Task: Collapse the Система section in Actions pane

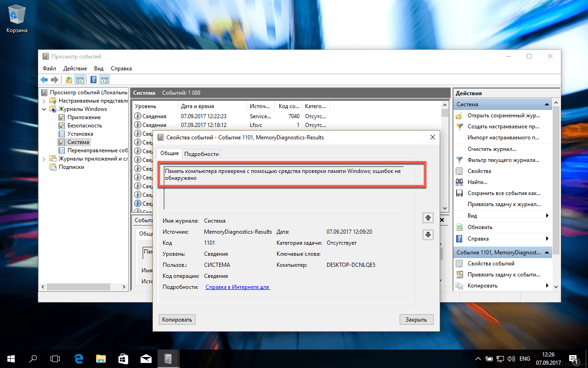Action: (547, 104)
